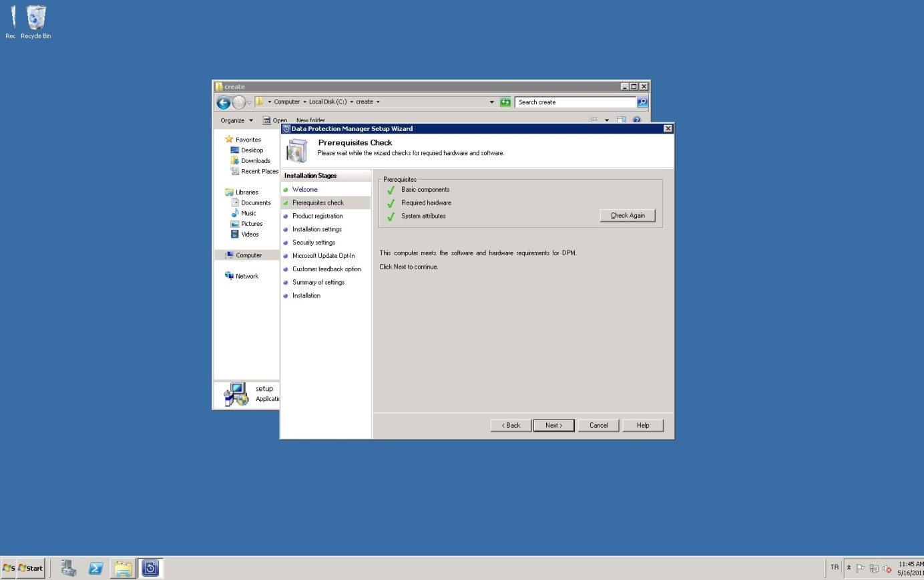Image resolution: width=924 pixels, height=580 pixels.
Task: Select Prerequisites check stage
Action: coord(318,202)
